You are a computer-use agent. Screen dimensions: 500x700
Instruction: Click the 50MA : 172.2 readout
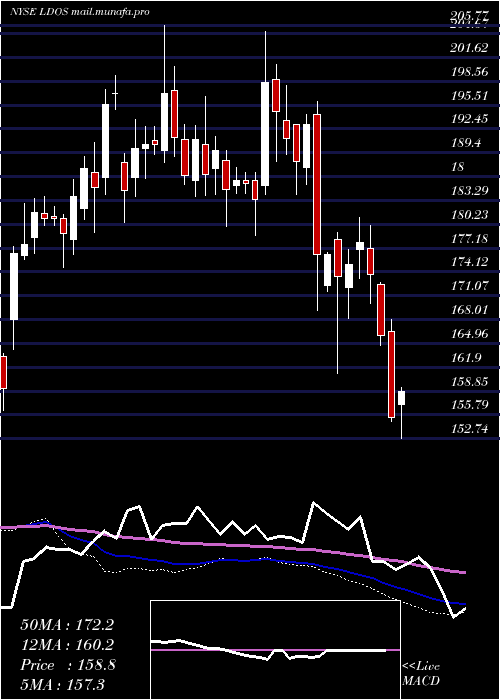(x=67, y=625)
